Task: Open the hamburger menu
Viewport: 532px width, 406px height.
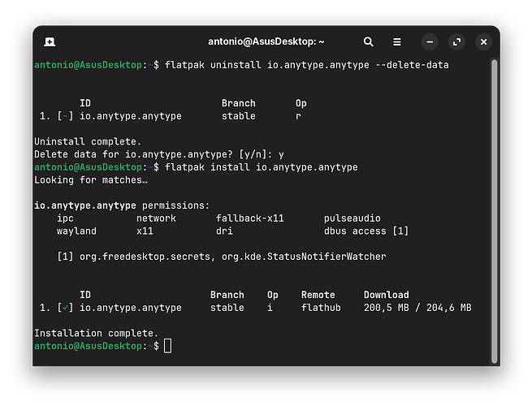Action: click(x=397, y=41)
